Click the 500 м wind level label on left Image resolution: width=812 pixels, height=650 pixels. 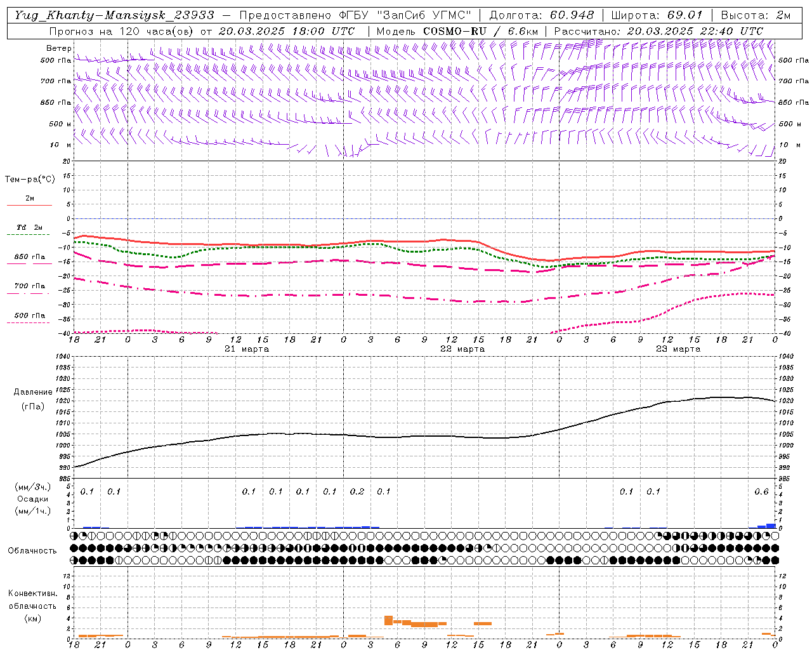60,124
